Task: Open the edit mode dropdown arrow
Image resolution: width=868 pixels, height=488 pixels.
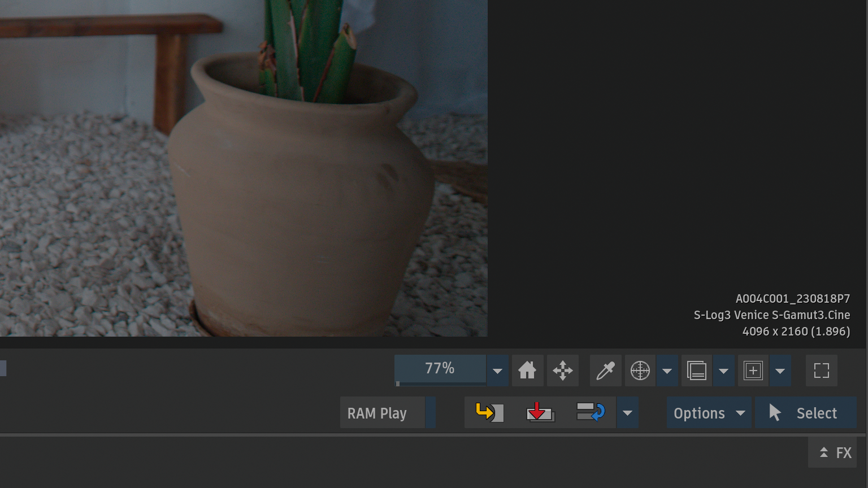Action: [627, 413]
